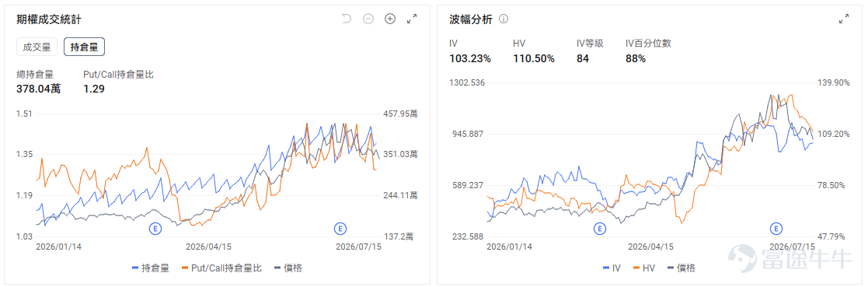Open the info icon next to 波幅分析
This screenshot has height=287, width=868.
point(504,19)
